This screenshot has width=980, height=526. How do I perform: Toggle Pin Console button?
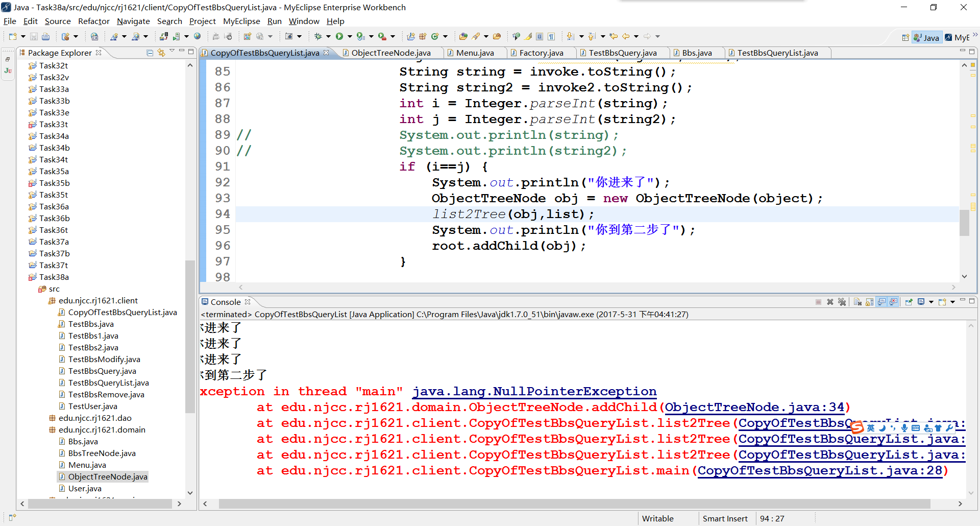click(909, 302)
